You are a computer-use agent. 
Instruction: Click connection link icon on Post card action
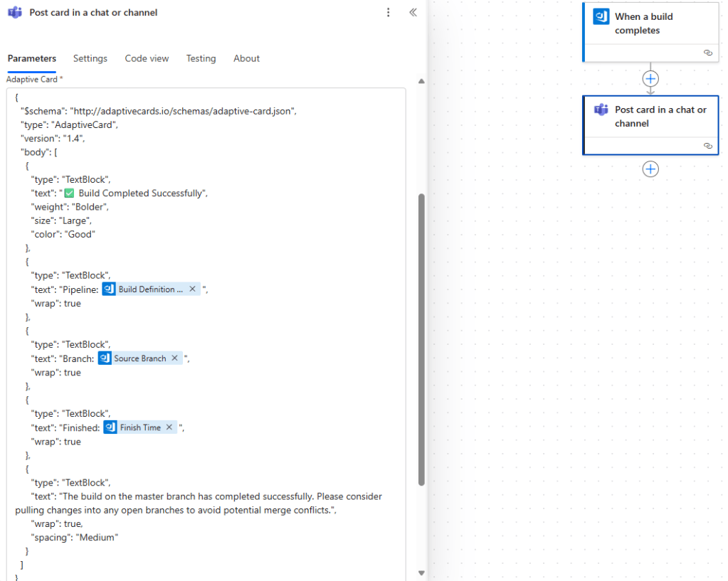(707, 145)
